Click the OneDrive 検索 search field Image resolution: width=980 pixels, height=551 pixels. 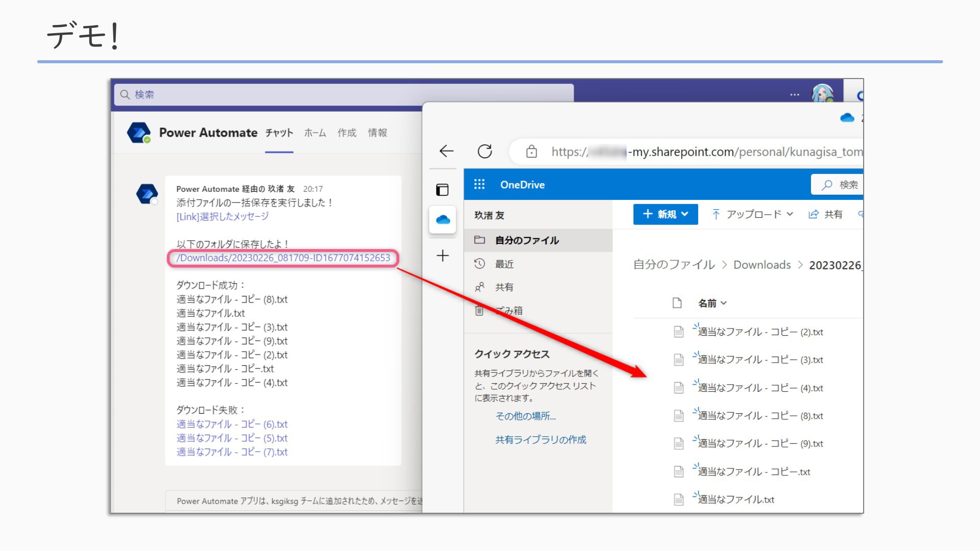[837, 185]
